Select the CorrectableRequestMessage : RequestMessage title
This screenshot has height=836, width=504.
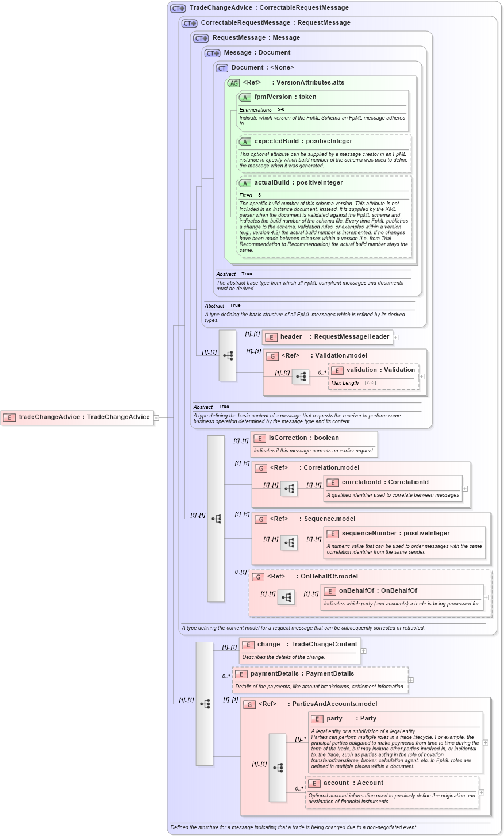click(x=275, y=23)
